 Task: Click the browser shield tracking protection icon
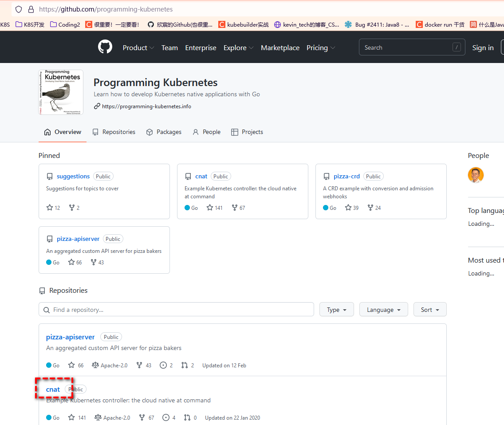click(x=19, y=9)
